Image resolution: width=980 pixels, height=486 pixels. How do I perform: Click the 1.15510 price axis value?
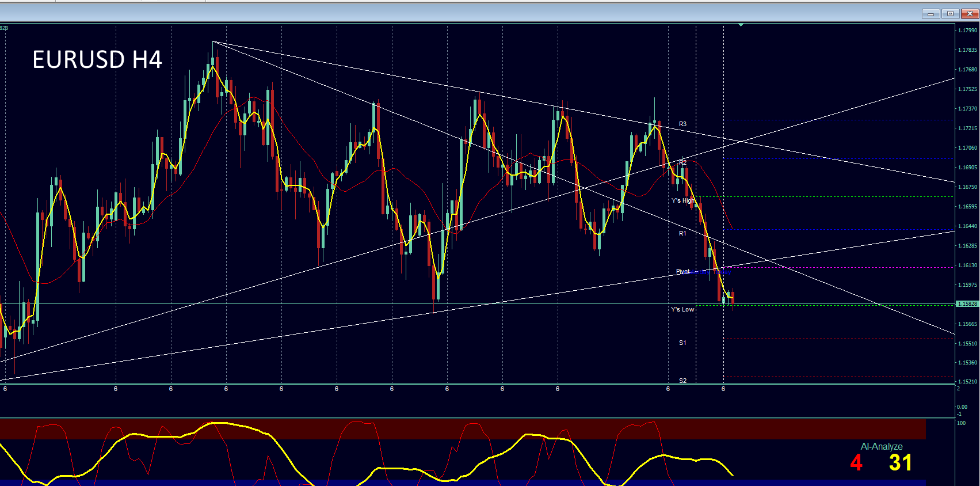[x=968, y=344]
